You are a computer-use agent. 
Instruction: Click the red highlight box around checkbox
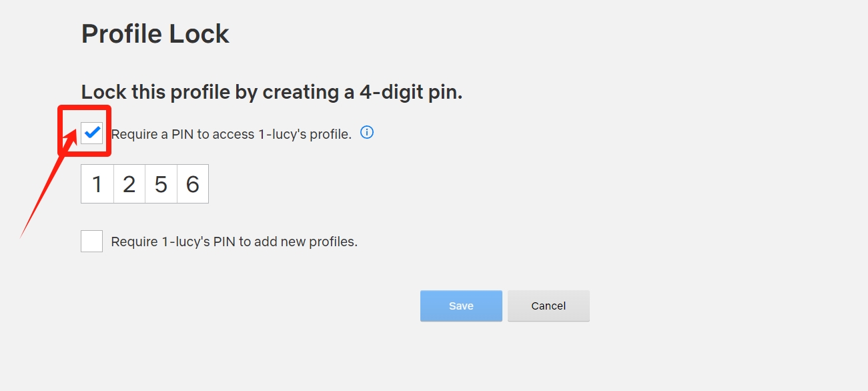(x=84, y=131)
